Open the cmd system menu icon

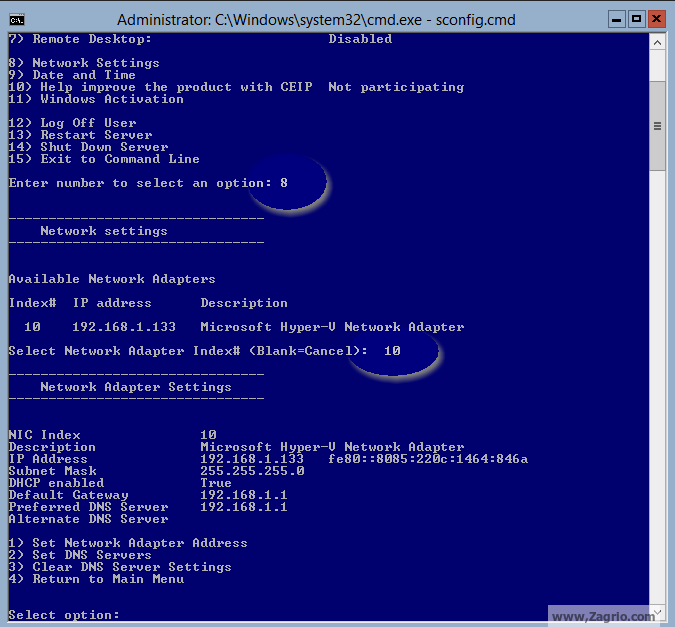pyautogui.click(x=17, y=20)
